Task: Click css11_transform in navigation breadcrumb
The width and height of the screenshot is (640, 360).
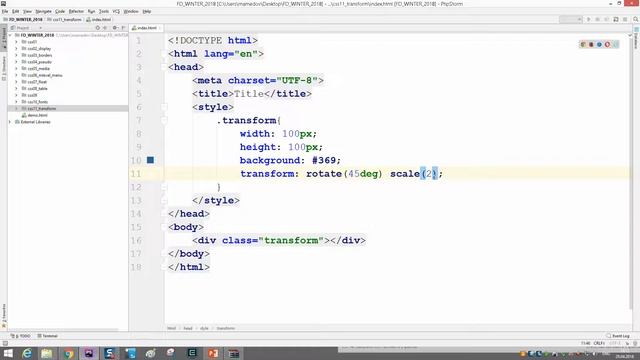Action: click(x=64, y=19)
